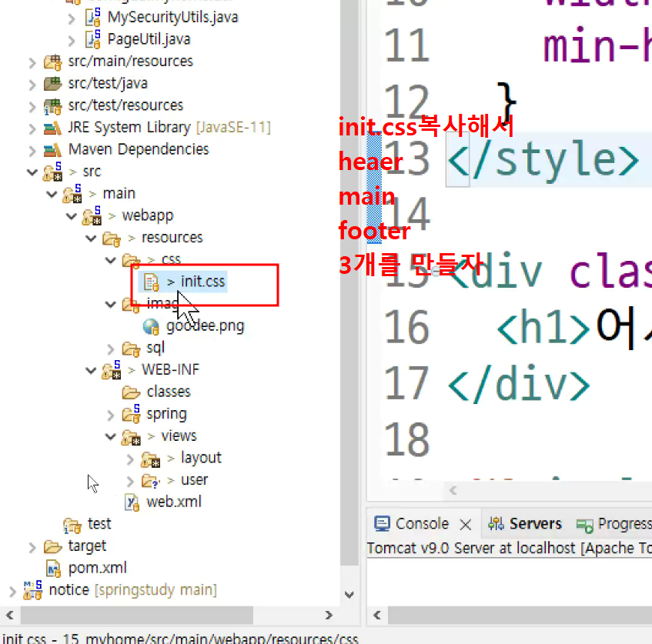Screen dimensions: 652x644
Task: Collapse the views folder
Action: tap(111, 436)
